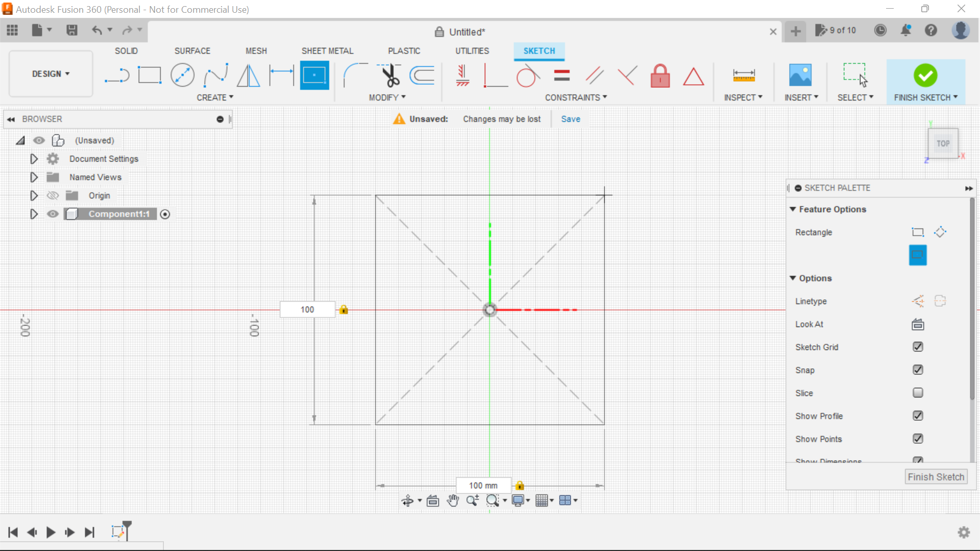Screen dimensions: 980x551
Task: Select the Circle sketch tool
Action: pyautogui.click(x=182, y=75)
